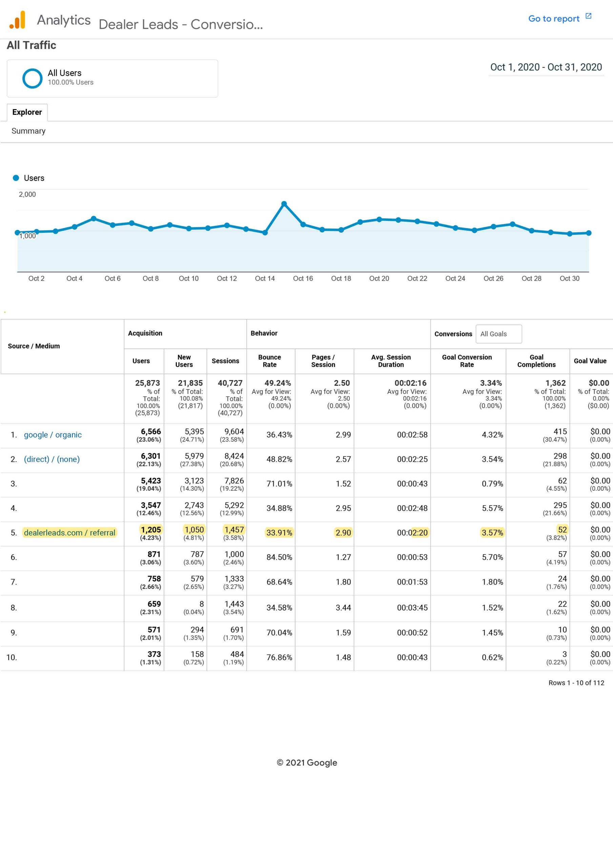The height and width of the screenshot is (868, 613).
Task: Click the All Traffic report heading
Action: pyautogui.click(x=32, y=45)
